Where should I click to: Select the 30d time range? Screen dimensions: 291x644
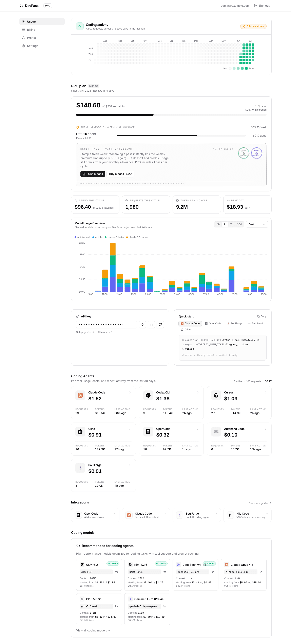tap(239, 224)
